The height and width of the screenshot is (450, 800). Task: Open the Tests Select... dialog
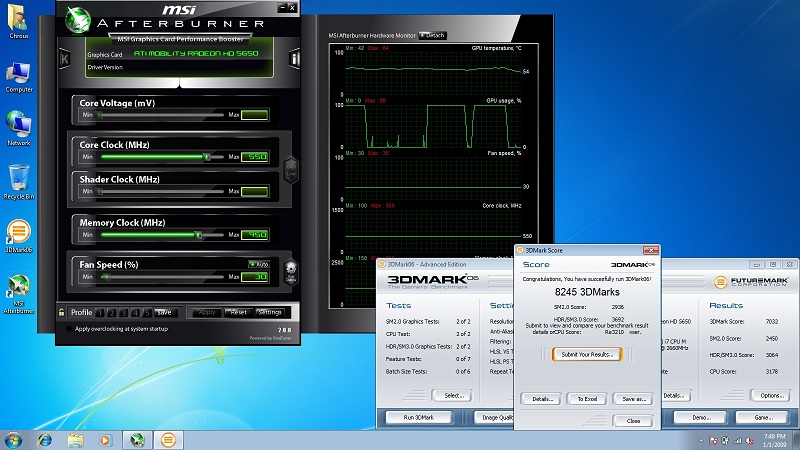[x=452, y=395]
